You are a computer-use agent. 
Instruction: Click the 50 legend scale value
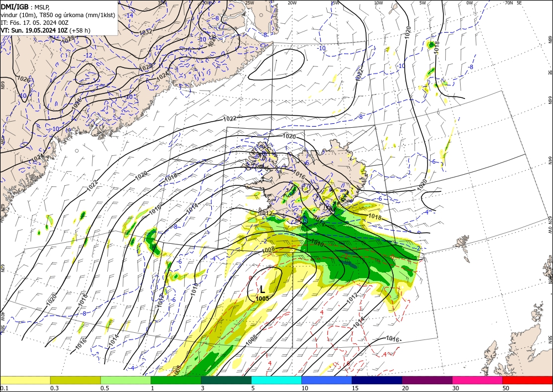coord(506,388)
